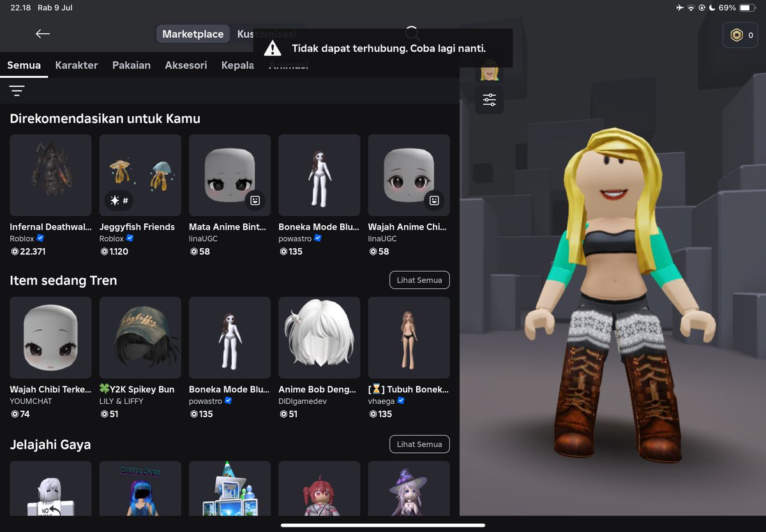Tap the back arrow icon
The width and height of the screenshot is (766, 532).
(x=43, y=34)
